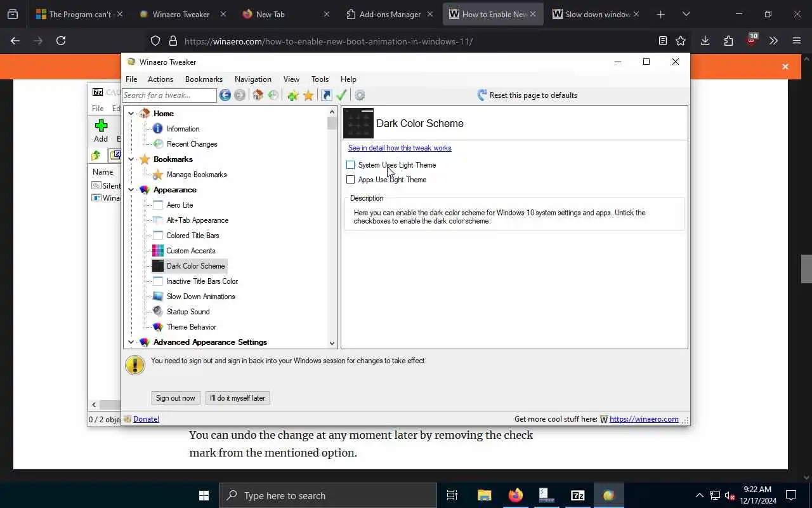Open settings via grey gear toolbar icon

(360, 95)
